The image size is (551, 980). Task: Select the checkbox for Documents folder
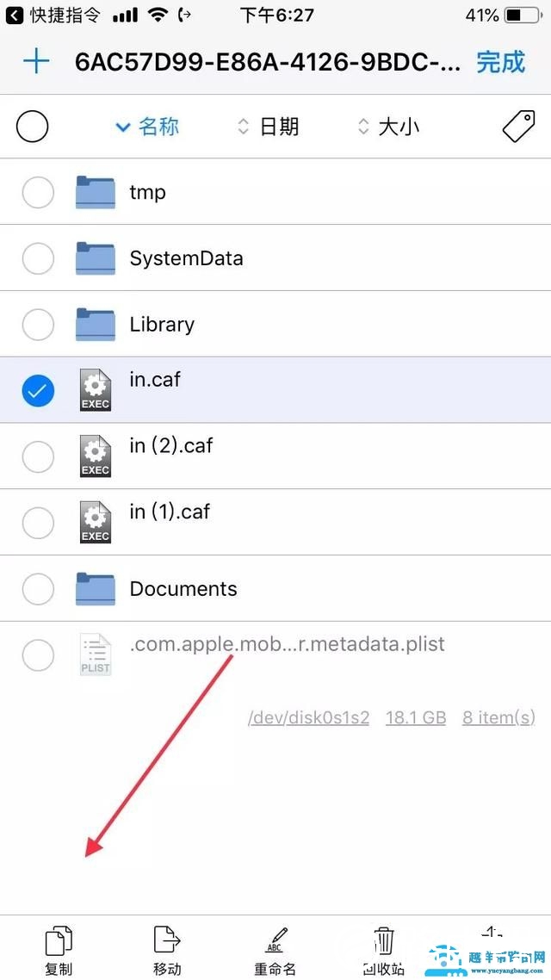click(x=37, y=589)
